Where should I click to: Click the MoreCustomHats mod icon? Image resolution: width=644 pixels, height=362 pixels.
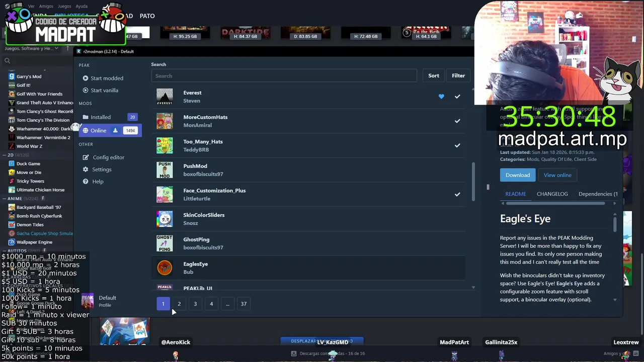point(165,121)
